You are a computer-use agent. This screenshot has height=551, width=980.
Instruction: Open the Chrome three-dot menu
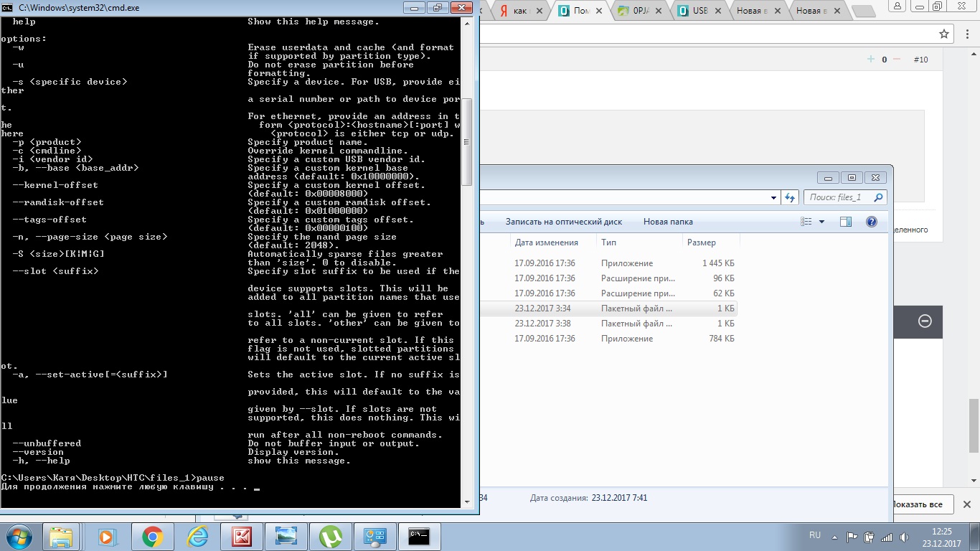[x=967, y=34]
